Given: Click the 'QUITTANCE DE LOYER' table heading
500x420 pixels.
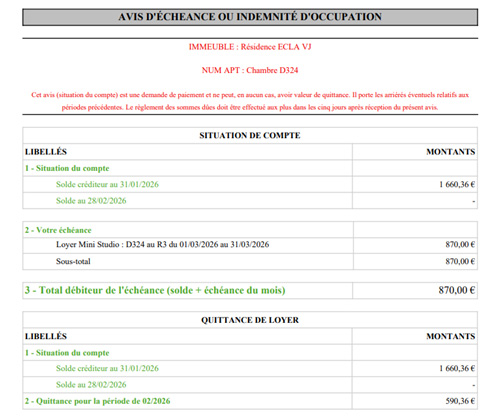Looking at the screenshot, I should (x=250, y=320).
